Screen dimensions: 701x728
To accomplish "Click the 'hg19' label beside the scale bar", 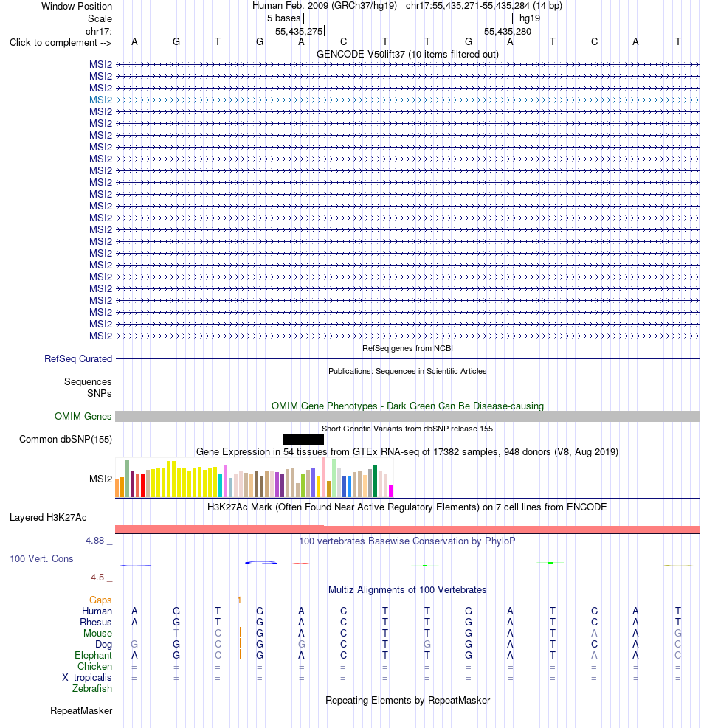I will click(x=530, y=18).
